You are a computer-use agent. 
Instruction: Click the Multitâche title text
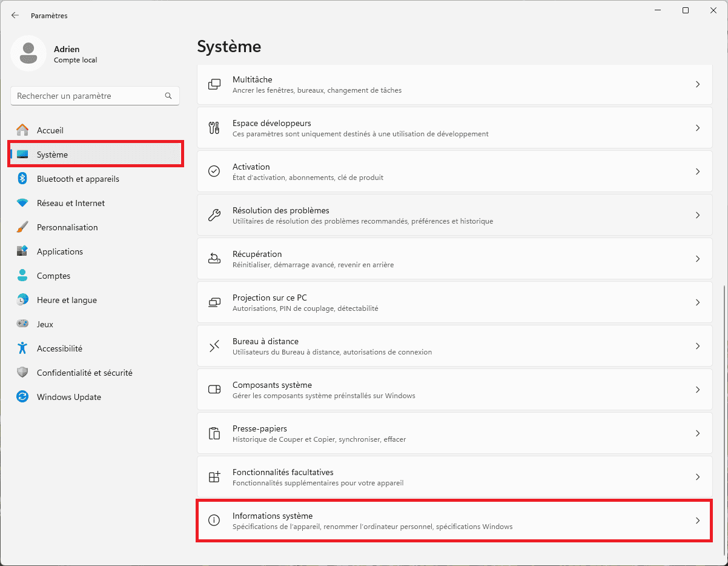click(253, 79)
